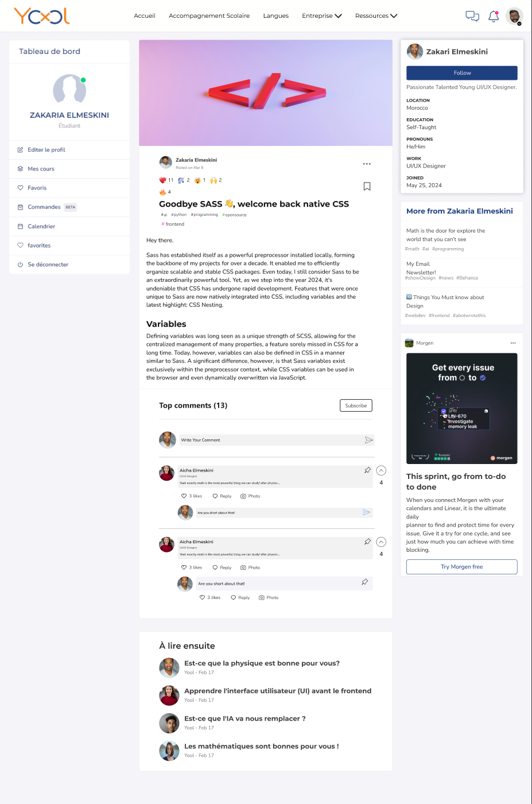The image size is (532, 804).
Task: Open lowercase favorites in the sidebar
Action: pos(69,245)
